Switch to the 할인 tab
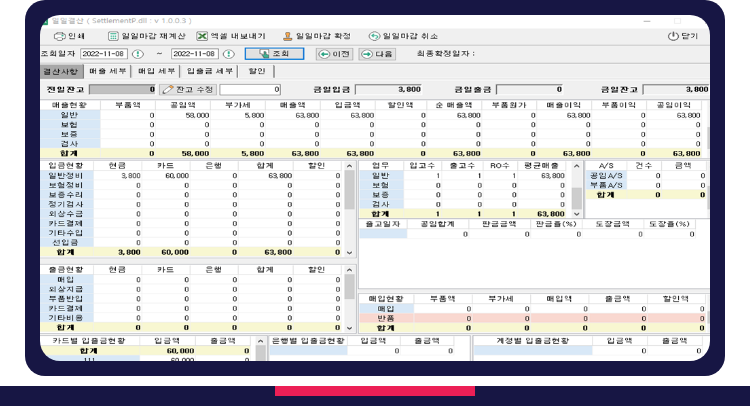750x406 pixels. [257, 71]
